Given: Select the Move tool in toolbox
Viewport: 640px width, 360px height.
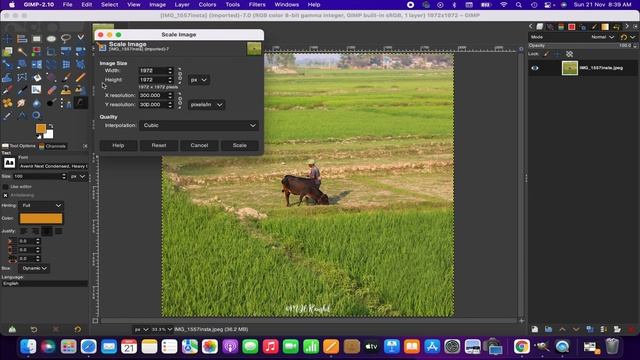Looking at the screenshot, I should [x=7, y=39].
